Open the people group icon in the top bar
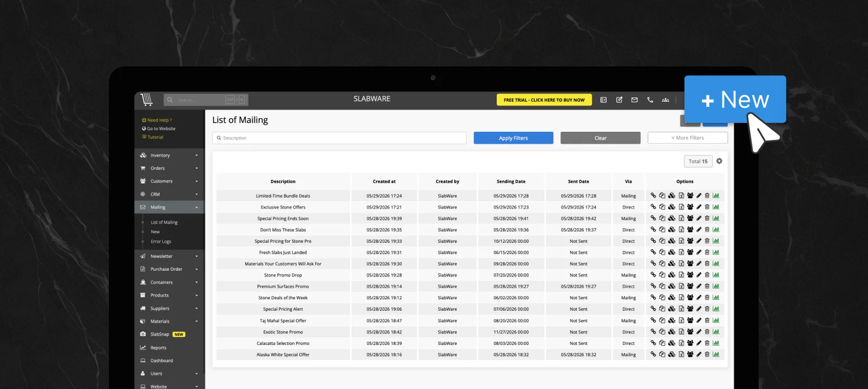 click(666, 100)
